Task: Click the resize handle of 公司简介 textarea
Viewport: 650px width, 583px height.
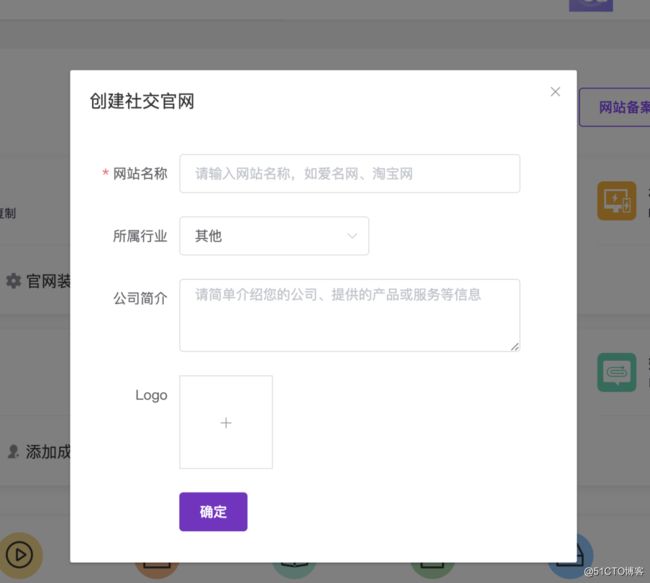Action: click(515, 346)
